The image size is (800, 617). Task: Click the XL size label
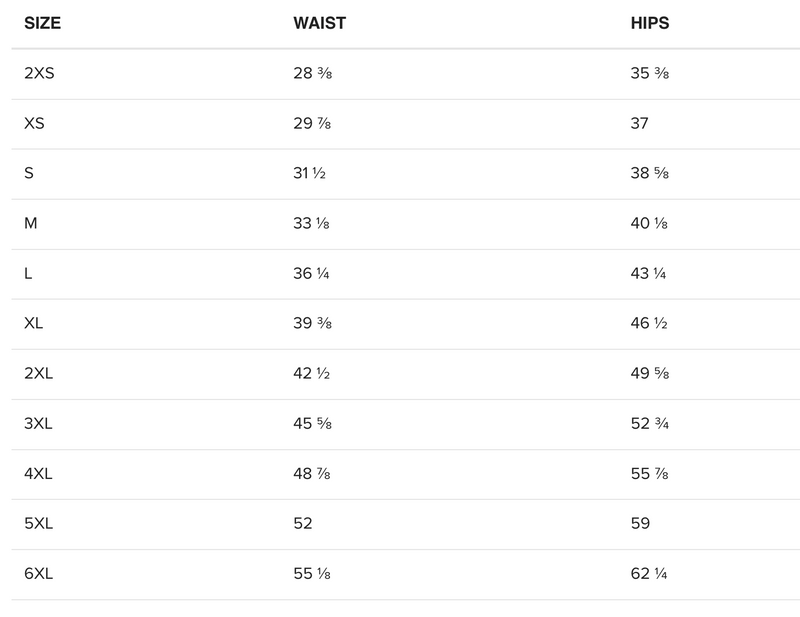point(34,324)
